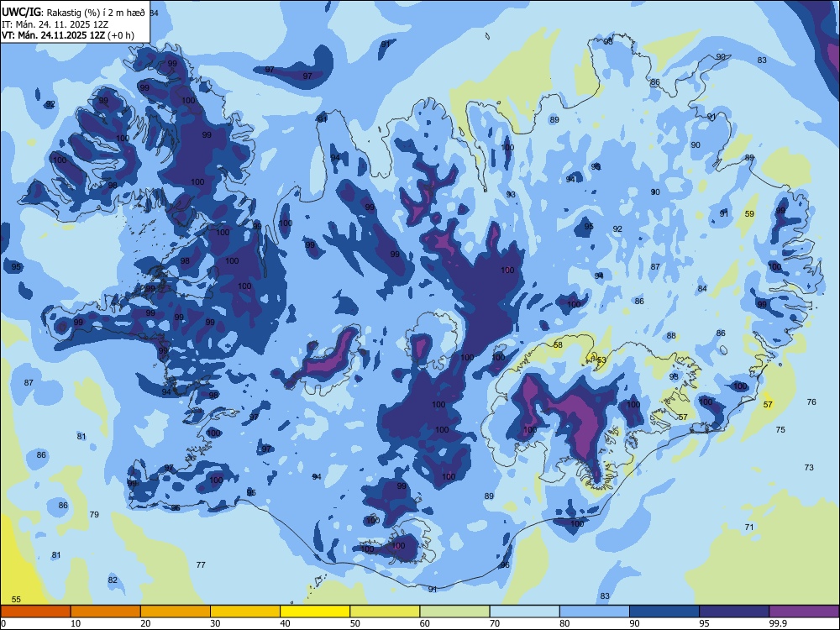This screenshot has height=630, width=840.
Task: Click the dark navy 95–99.9 legend swatch
Action: pyautogui.click(x=734, y=612)
